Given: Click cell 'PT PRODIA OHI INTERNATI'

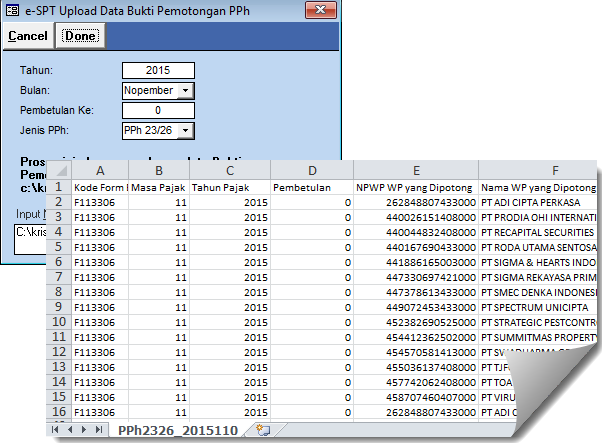Looking at the screenshot, I should click(538, 217).
